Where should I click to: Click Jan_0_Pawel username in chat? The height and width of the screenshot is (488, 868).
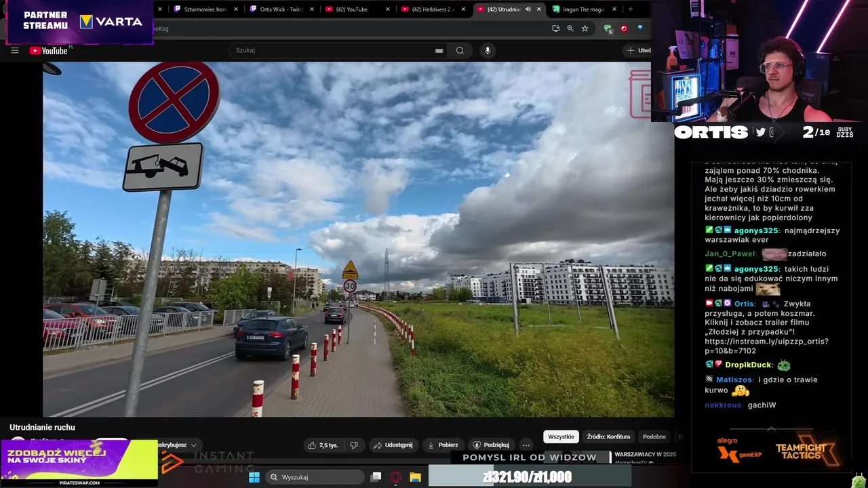730,253
